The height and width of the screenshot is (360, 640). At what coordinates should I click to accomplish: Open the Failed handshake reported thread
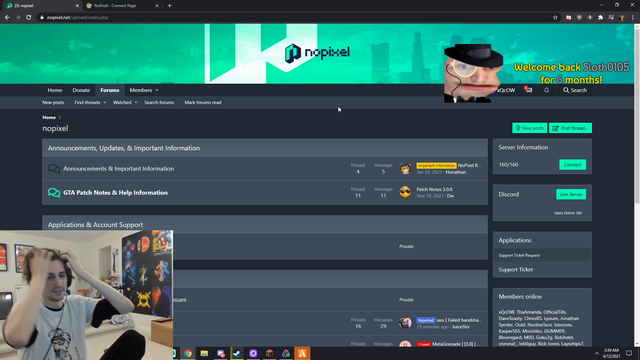pos(459,320)
